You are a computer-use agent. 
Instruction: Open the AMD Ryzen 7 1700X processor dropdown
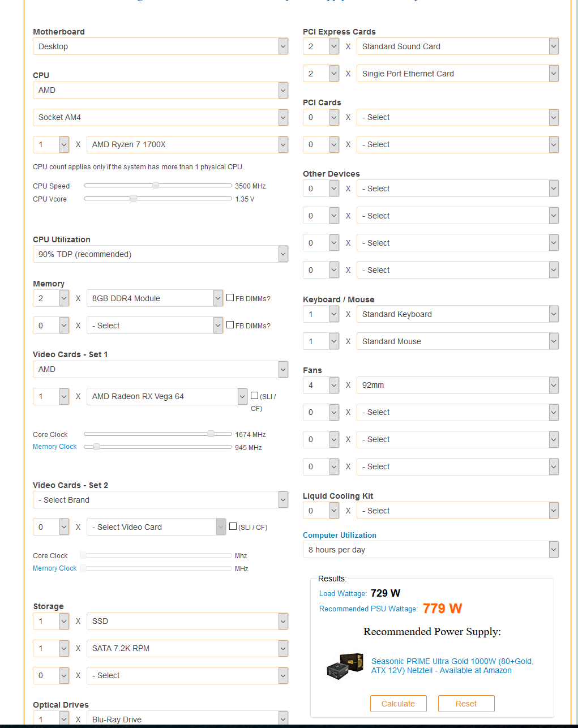tap(187, 144)
